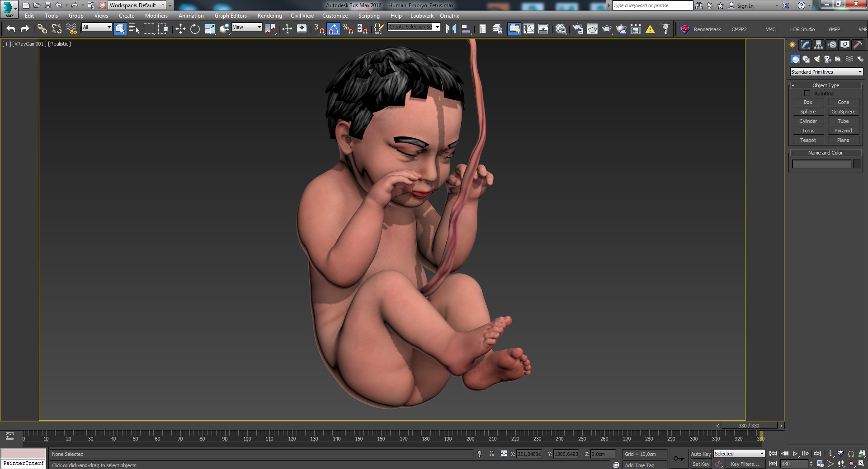Open the Material Editor
The image size is (868, 469).
pyautogui.click(x=561, y=29)
